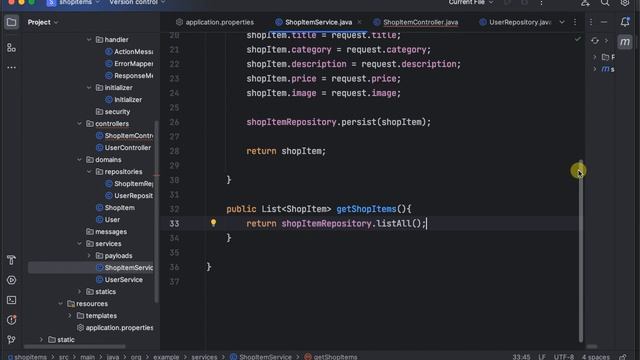The height and width of the screenshot is (360, 640).
Task: Open UserController in project tree
Action: (123, 148)
